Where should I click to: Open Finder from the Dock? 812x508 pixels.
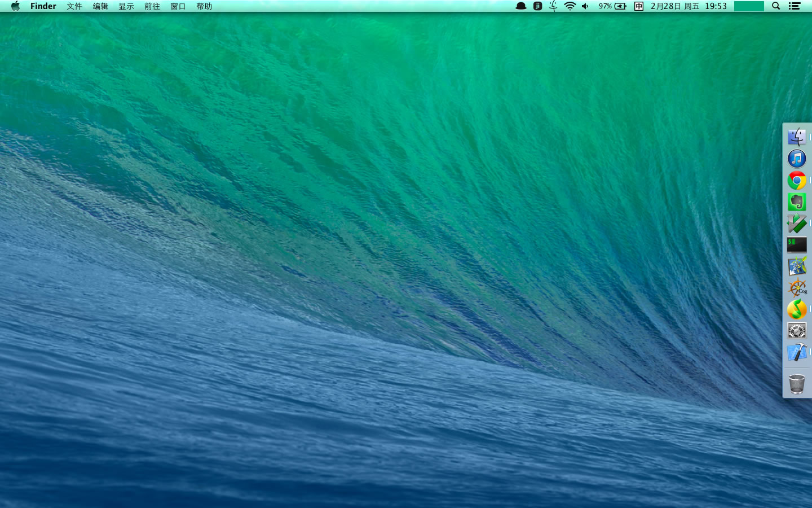pos(797,137)
